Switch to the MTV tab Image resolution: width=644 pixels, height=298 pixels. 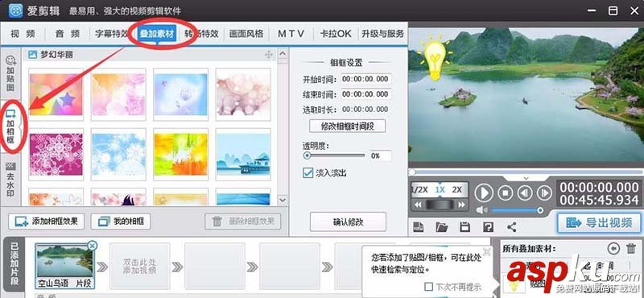(291, 34)
